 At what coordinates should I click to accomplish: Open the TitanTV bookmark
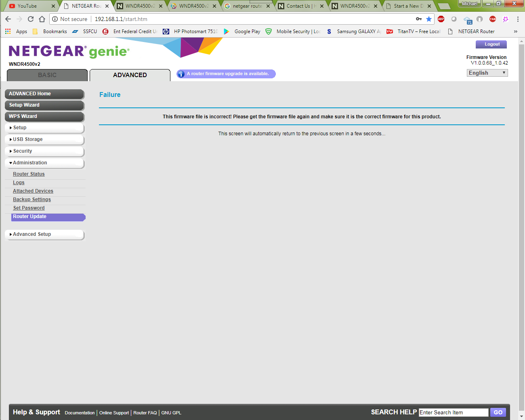414,31
